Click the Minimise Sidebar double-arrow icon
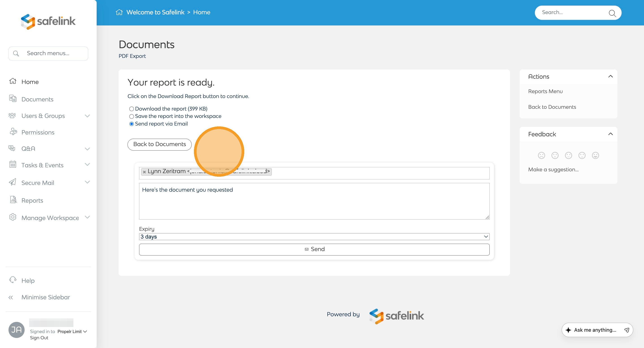The width and height of the screenshot is (644, 348). coord(11,297)
